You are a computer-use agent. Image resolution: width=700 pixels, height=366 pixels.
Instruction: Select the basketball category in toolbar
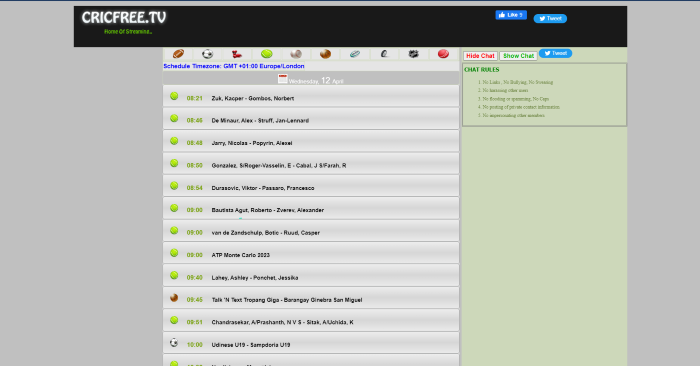coord(325,54)
